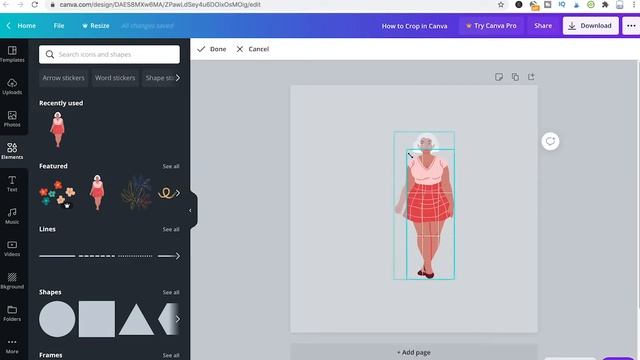This screenshot has width=640, height=360.
Task: Click the Home menu item
Action: point(27,26)
